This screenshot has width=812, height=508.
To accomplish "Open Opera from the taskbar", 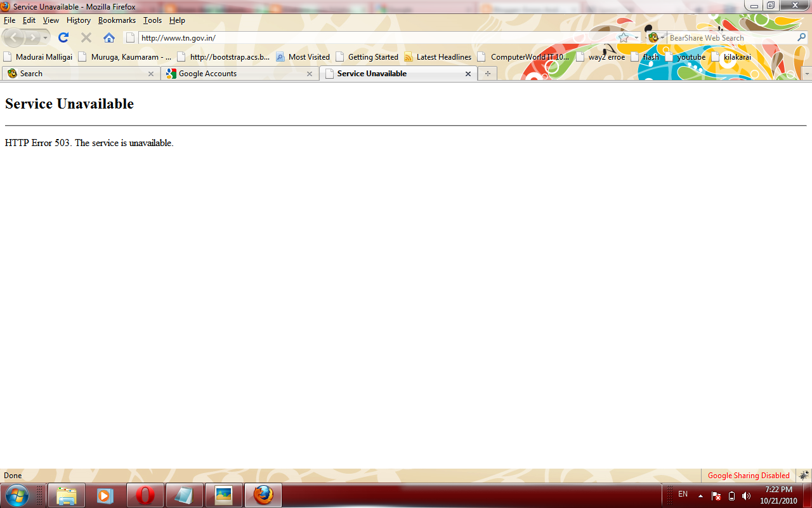I will [x=145, y=495].
